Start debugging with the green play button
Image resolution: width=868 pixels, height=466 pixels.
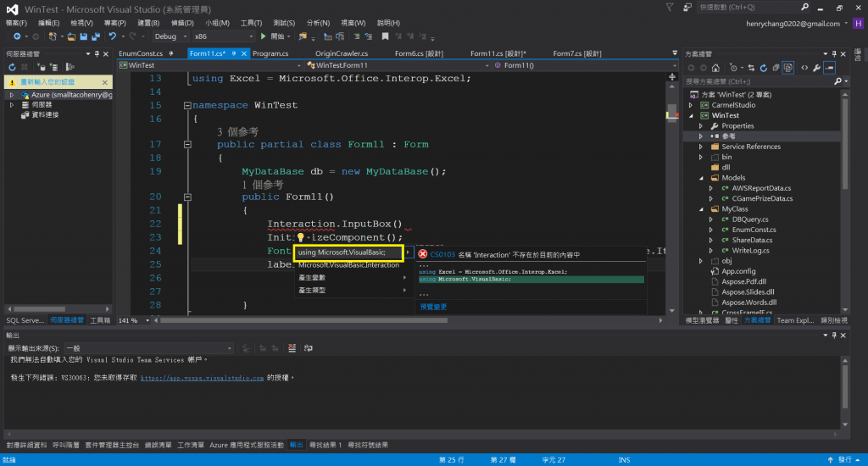[264, 36]
